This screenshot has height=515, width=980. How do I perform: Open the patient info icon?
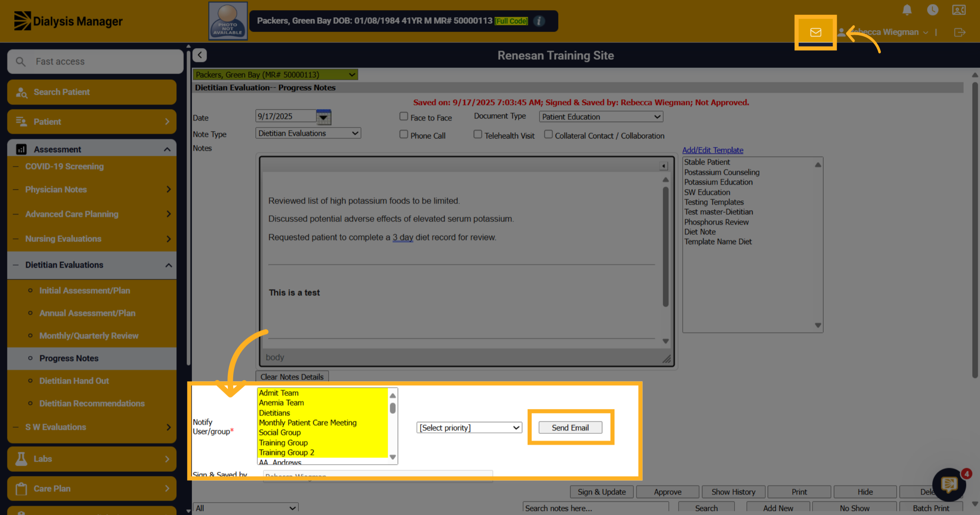tap(539, 21)
